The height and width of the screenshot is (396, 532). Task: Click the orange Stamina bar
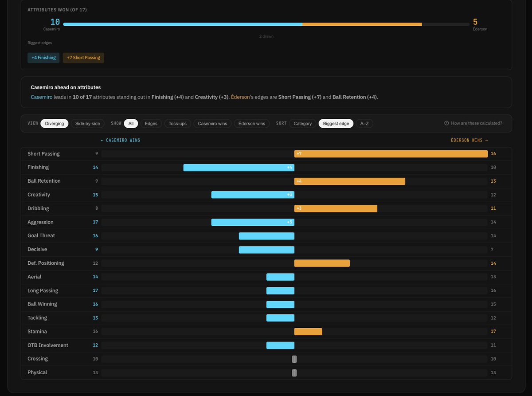[x=308, y=331]
